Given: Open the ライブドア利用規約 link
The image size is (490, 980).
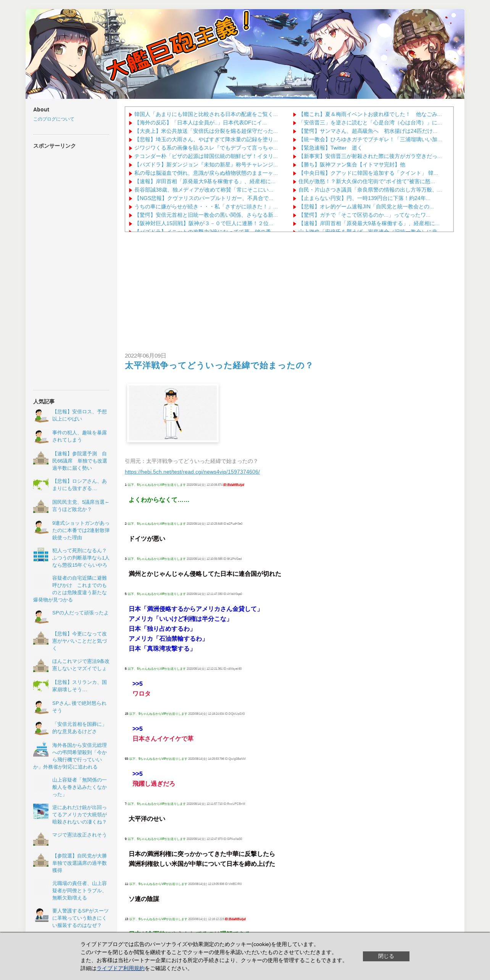Looking at the screenshot, I should (x=121, y=968).
